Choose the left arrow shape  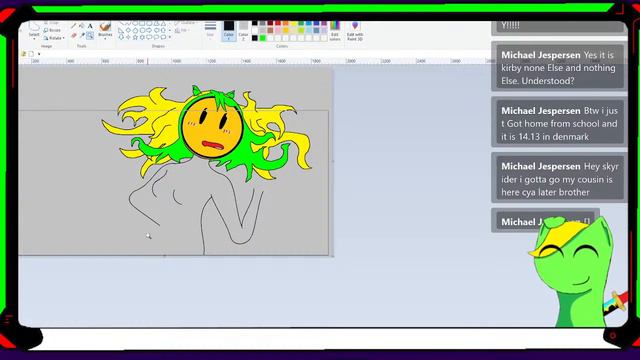pos(156,30)
